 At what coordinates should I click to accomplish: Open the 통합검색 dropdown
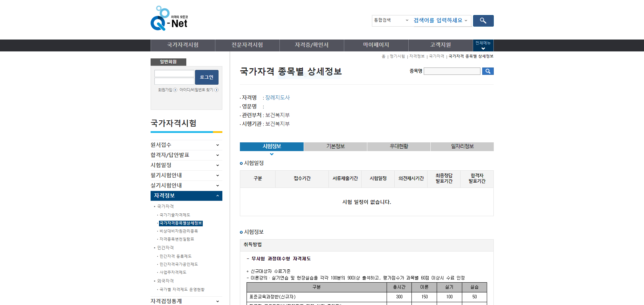pos(391,20)
